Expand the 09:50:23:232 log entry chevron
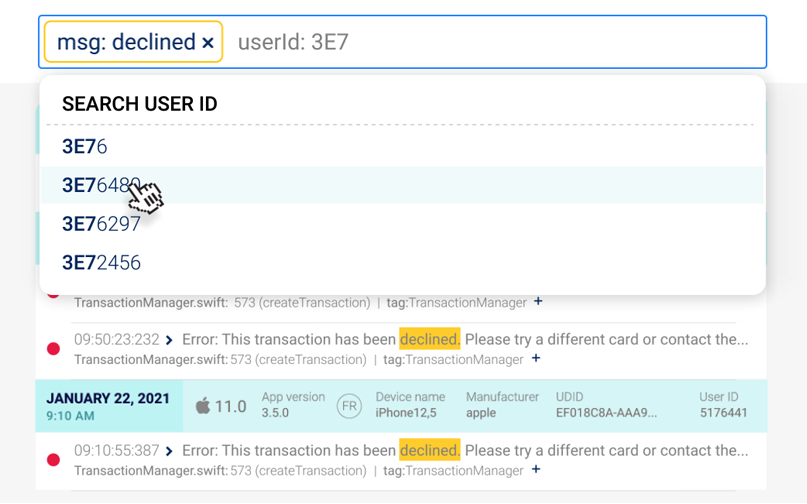Screen dimensions: 807x504 169,340
